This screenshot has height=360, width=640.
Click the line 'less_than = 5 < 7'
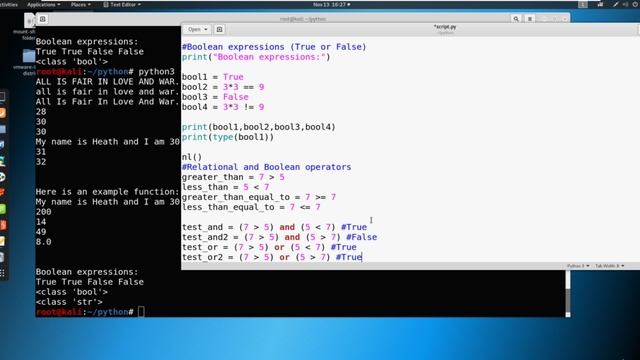coord(225,187)
